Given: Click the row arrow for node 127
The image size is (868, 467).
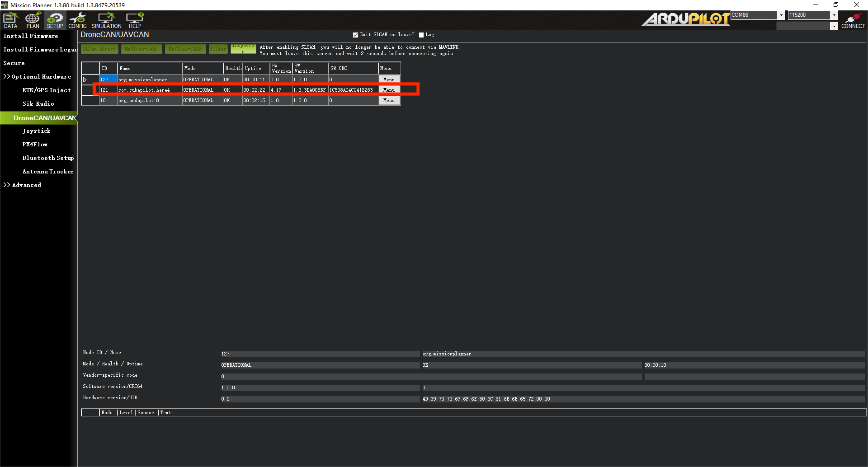Looking at the screenshot, I should point(85,79).
